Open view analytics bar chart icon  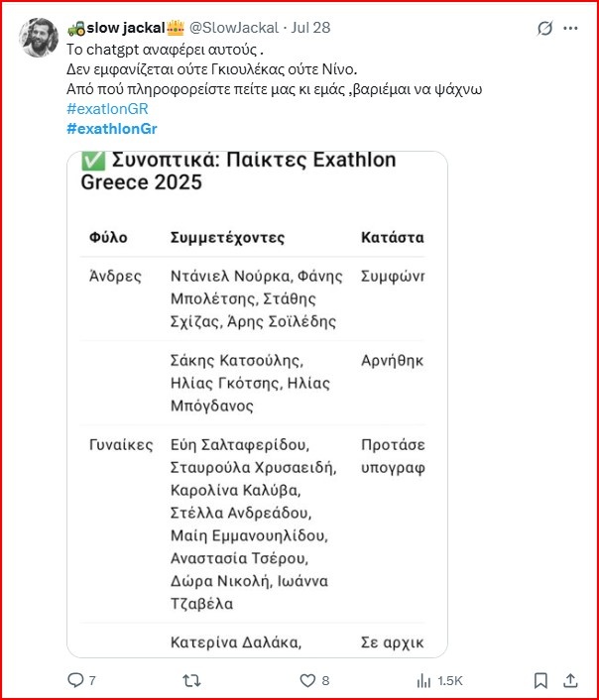[423, 680]
